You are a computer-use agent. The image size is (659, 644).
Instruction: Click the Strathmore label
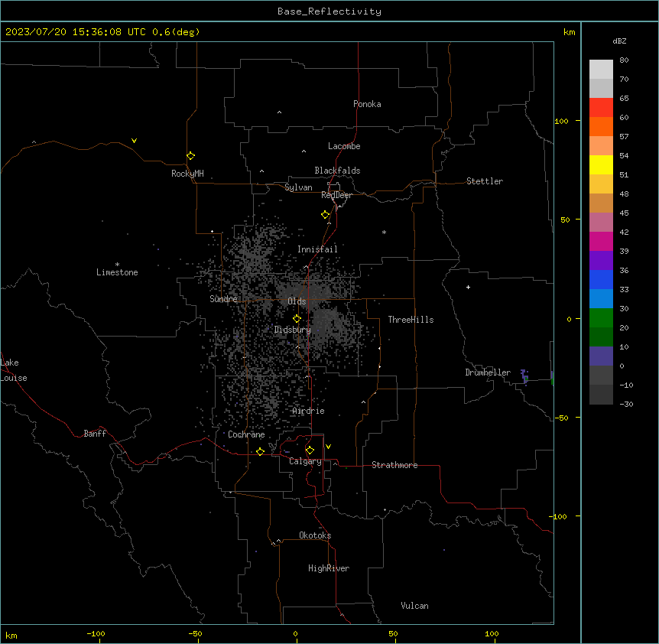point(394,465)
